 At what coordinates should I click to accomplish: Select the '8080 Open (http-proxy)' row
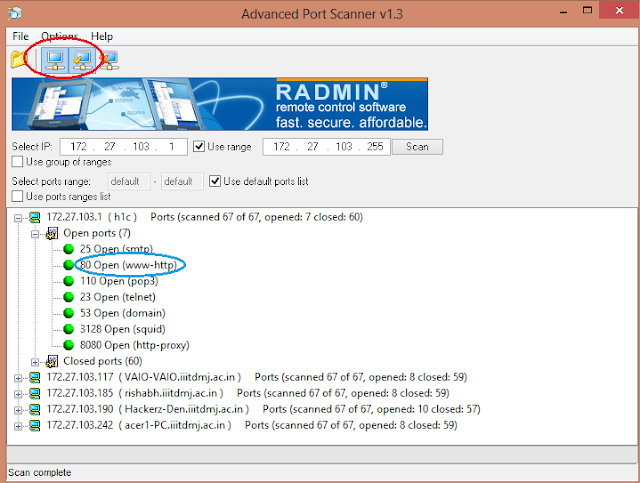click(135, 345)
